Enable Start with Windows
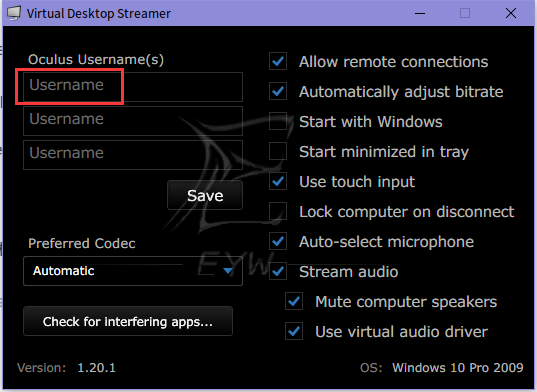 click(x=278, y=121)
